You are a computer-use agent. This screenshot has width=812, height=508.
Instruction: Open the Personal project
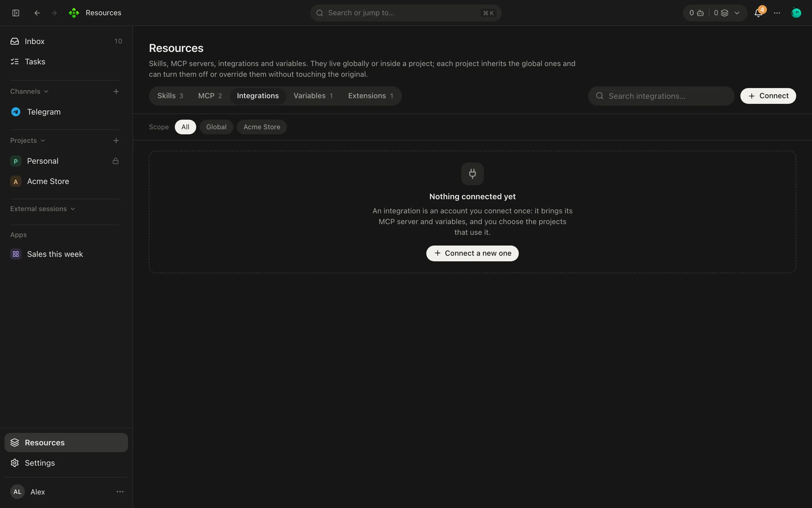tap(66, 161)
